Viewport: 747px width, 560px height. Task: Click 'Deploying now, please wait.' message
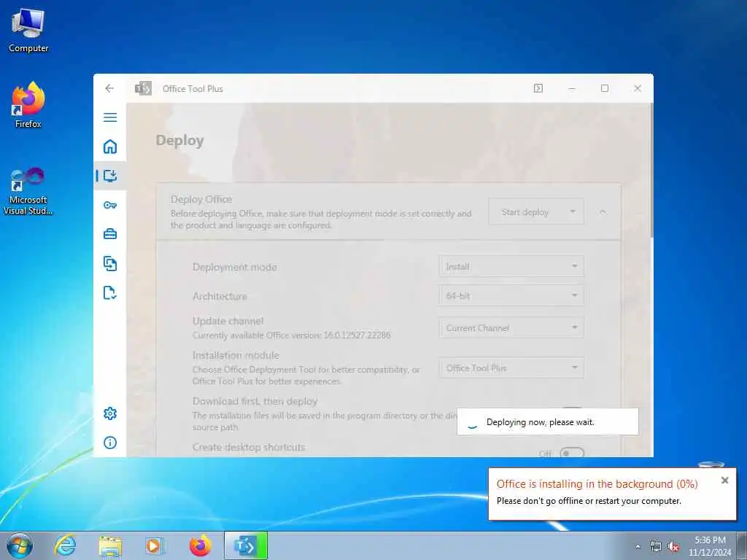(x=541, y=422)
